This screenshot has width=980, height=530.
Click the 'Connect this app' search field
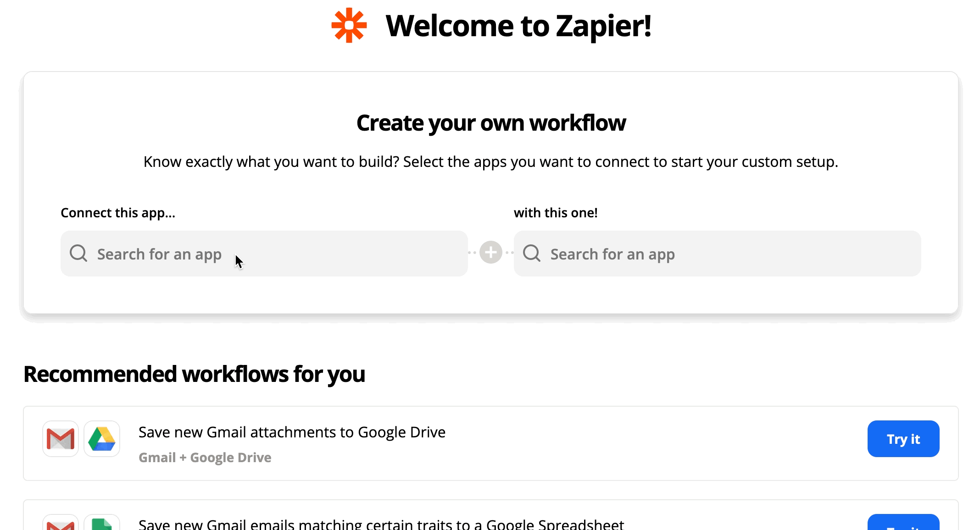[264, 254]
